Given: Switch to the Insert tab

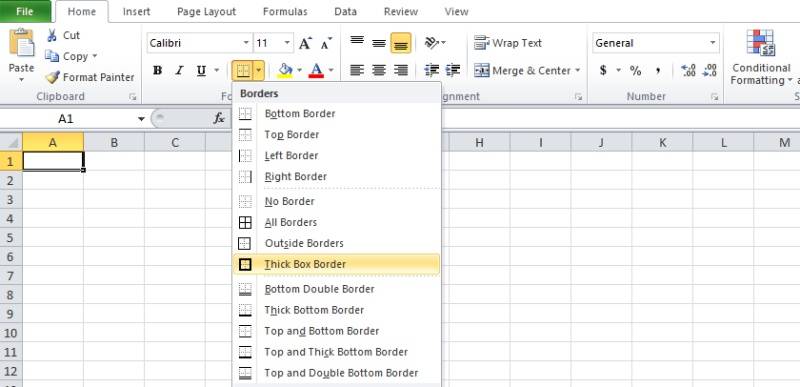Looking at the screenshot, I should (136, 12).
